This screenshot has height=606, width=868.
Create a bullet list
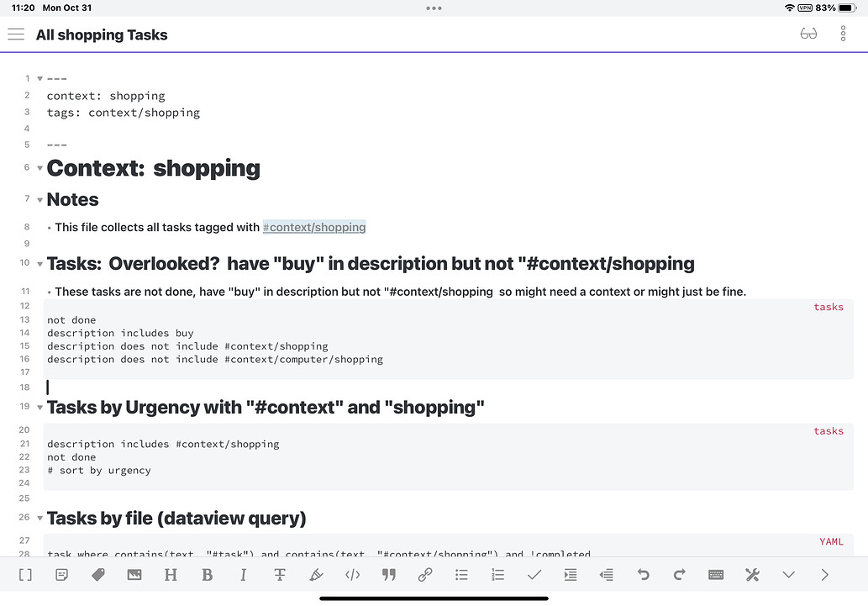[461, 575]
